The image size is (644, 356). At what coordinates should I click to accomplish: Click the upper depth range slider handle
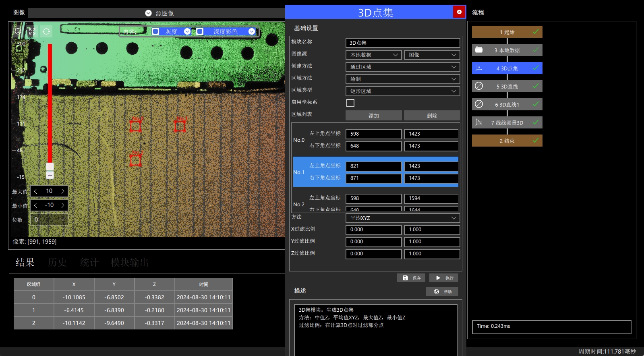[x=50, y=166]
